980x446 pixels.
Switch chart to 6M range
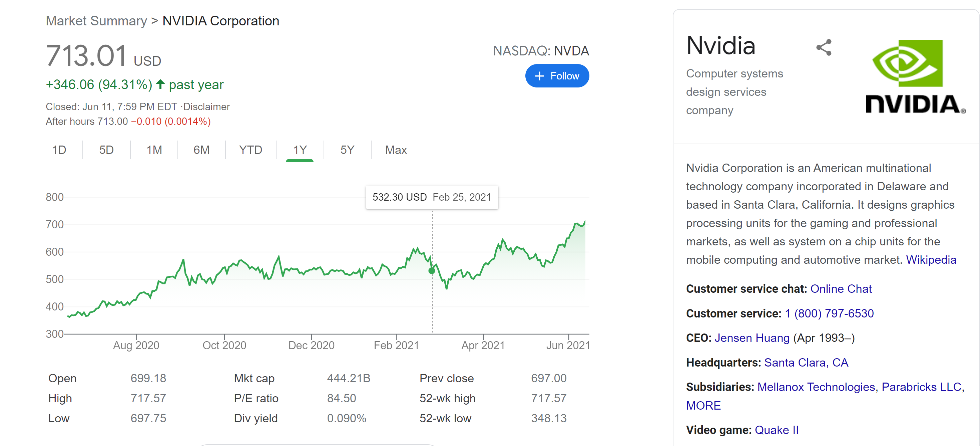pos(201,150)
